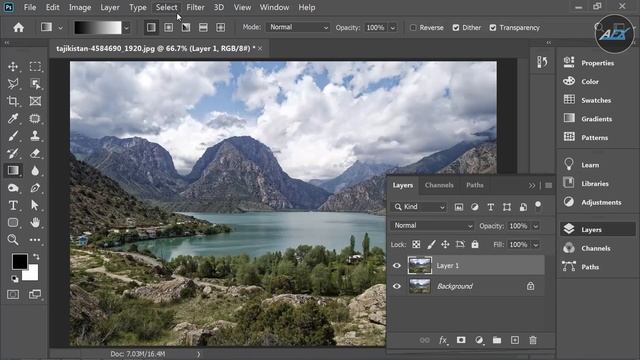The height and width of the screenshot is (360, 640).
Task: Select the Zoom tool
Action: [13, 240]
